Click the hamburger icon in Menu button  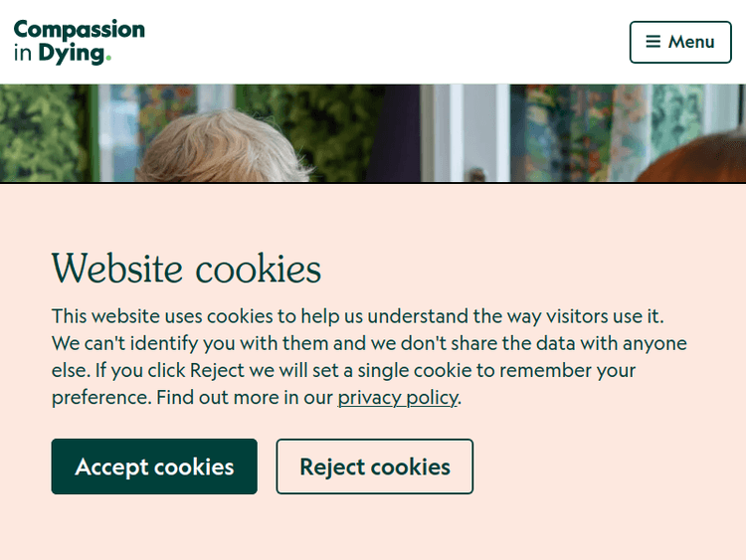click(x=653, y=42)
